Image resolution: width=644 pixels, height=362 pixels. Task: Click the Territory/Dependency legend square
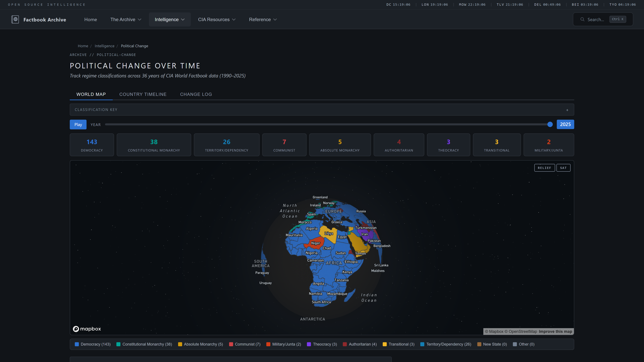coord(422,344)
